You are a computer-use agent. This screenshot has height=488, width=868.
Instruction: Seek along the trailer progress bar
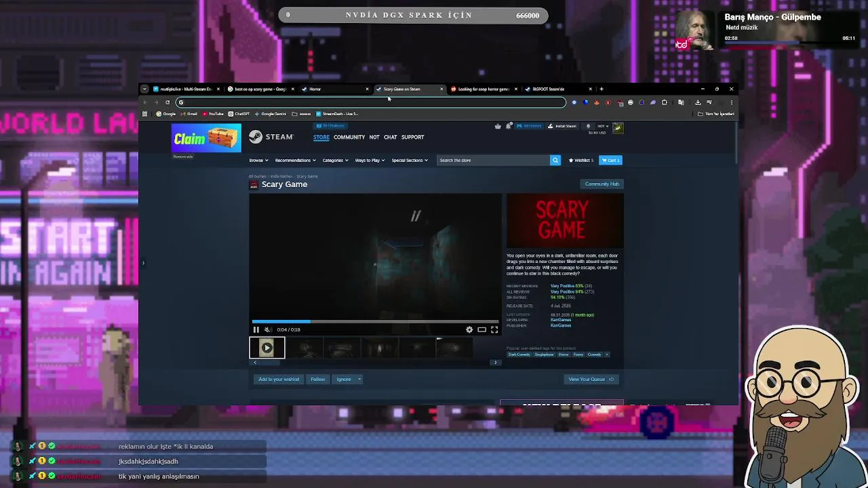click(x=375, y=321)
